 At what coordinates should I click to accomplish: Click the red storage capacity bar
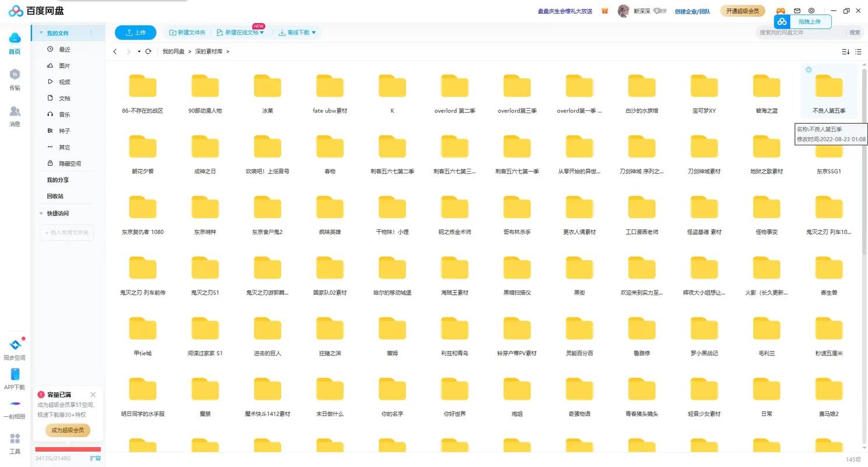(68, 449)
